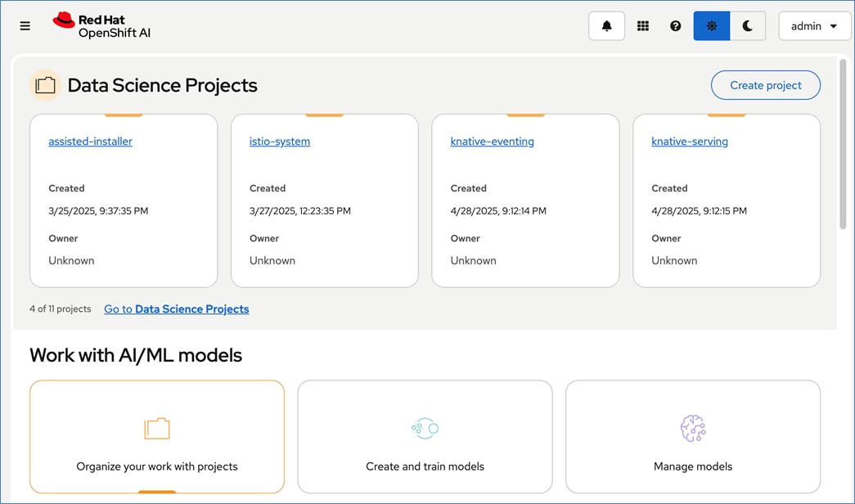Follow Go to Data Science Projects link

pos(177,308)
